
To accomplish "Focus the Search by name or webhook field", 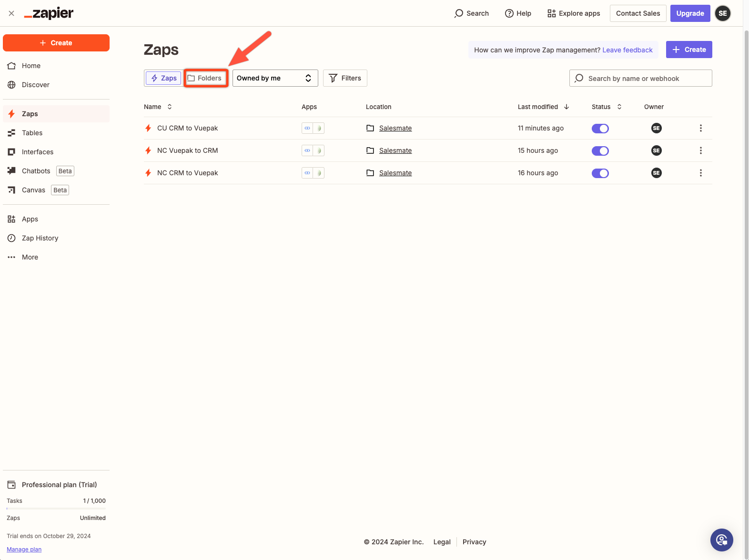I will (x=641, y=79).
